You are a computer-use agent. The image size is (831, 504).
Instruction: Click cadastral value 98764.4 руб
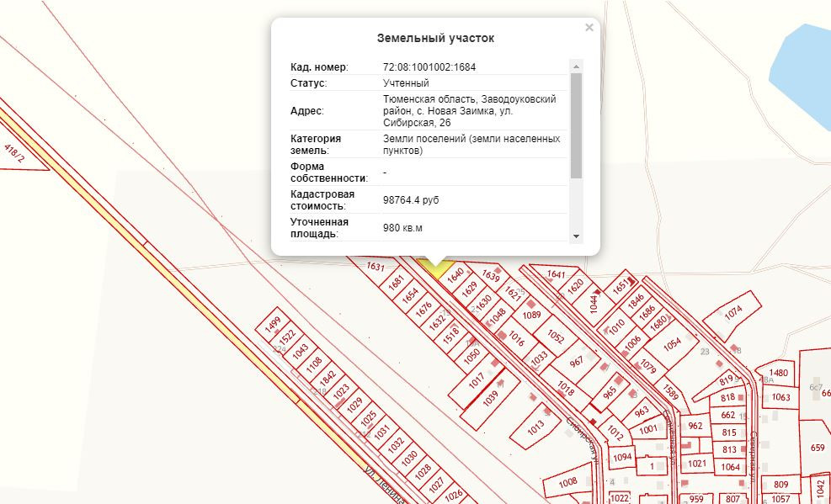pos(411,200)
